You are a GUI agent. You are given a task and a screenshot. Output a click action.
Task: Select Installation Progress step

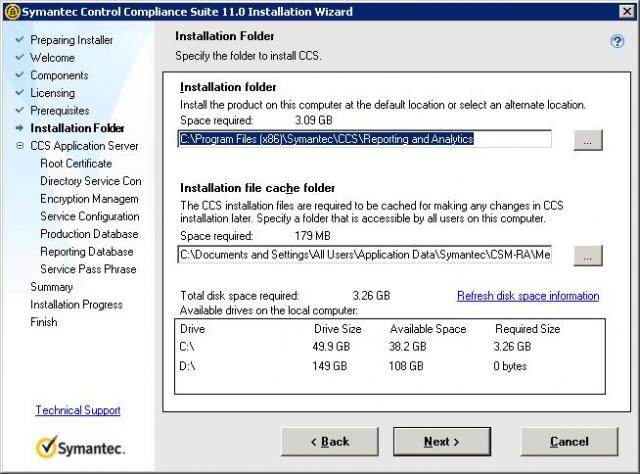point(76,304)
